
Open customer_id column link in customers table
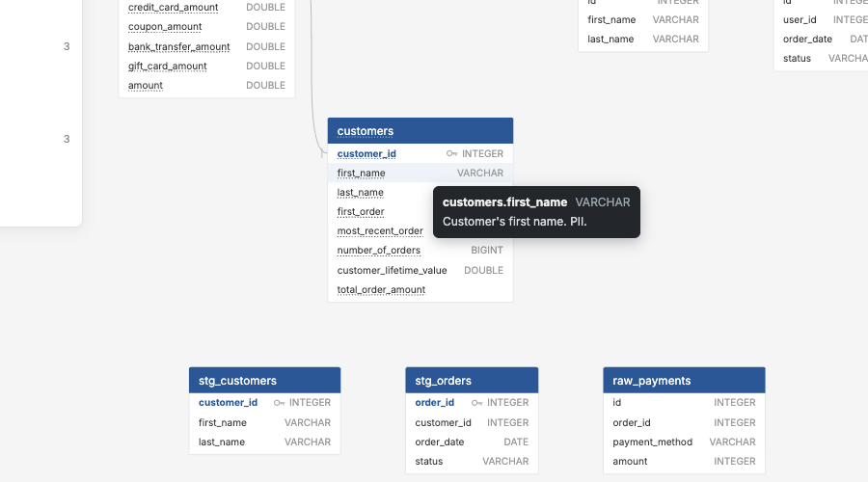point(366,154)
